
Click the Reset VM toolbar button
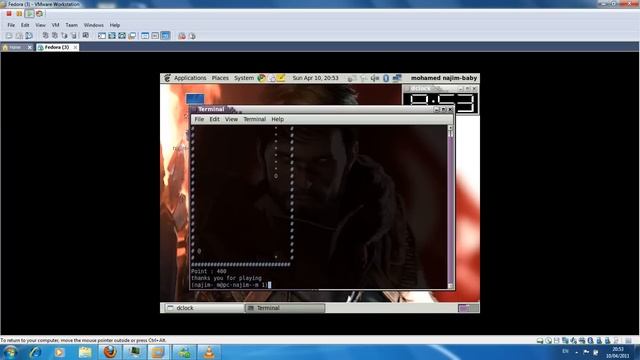[x=39, y=13]
